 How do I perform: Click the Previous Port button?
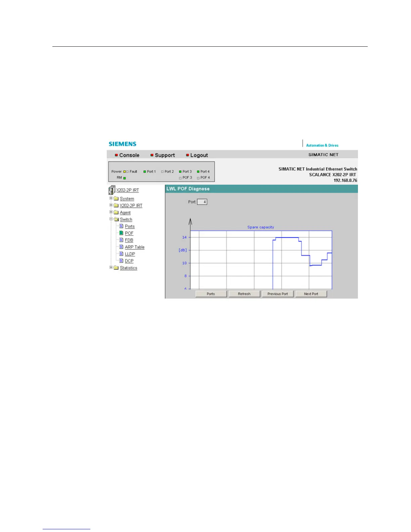point(278,294)
